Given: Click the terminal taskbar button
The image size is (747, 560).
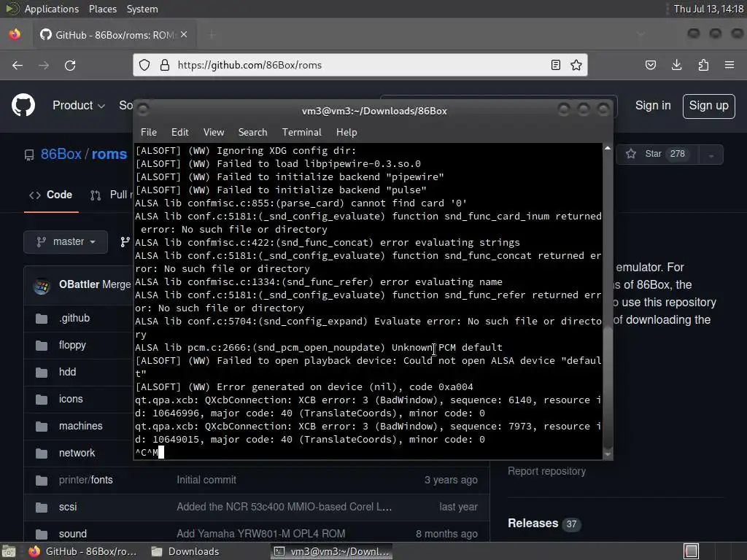Looking at the screenshot, I should (x=332, y=551).
